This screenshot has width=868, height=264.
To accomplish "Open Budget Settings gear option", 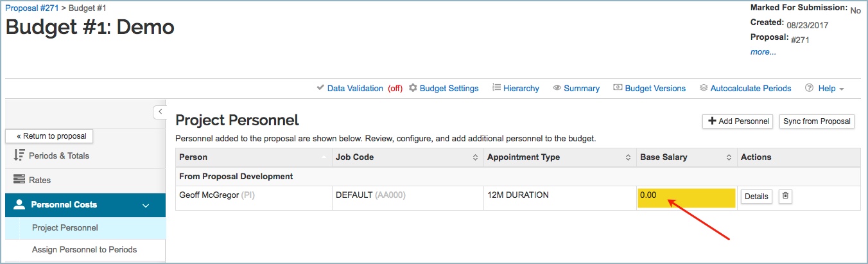I will tap(443, 89).
